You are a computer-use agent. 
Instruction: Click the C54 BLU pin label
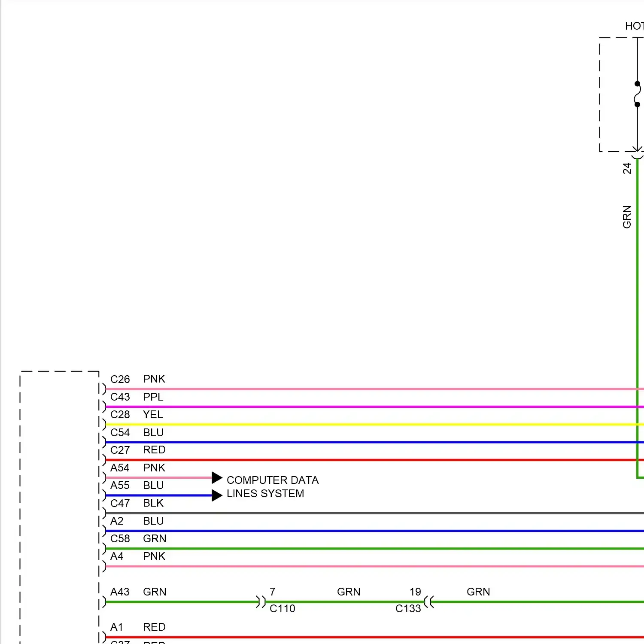[137, 432]
